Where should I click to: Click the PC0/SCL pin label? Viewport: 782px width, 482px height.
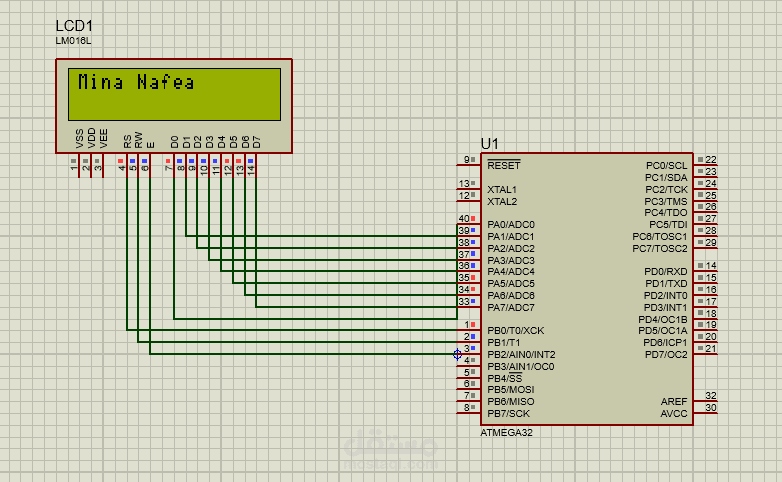pos(666,165)
